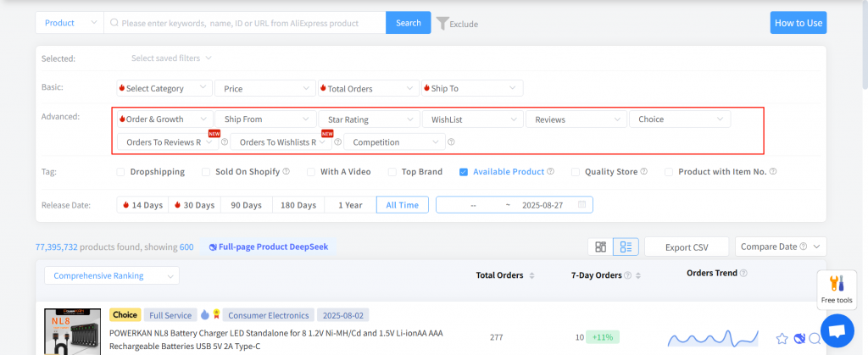The width and height of the screenshot is (868, 355).
Task: Enable the Dropshipping tag checkbox
Action: click(x=120, y=172)
